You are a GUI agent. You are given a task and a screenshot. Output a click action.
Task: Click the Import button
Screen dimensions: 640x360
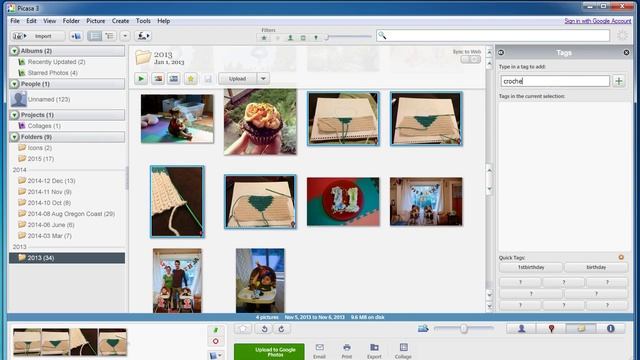(38, 36)
